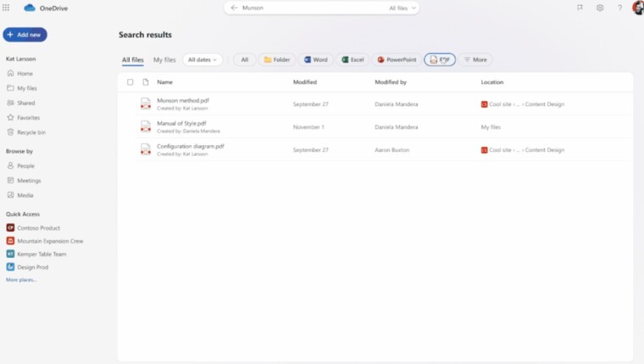Click the Shared people icon

(x=11, y=103)
